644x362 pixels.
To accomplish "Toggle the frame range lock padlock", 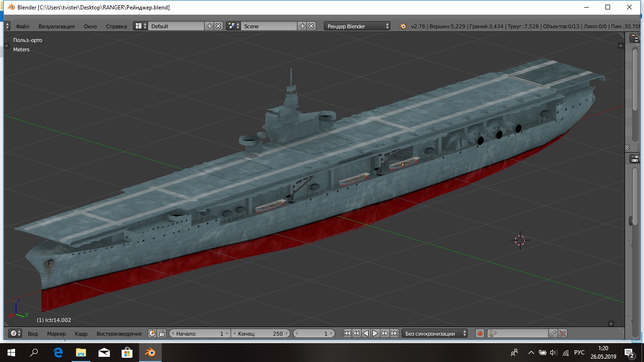I will coord(162,333).
